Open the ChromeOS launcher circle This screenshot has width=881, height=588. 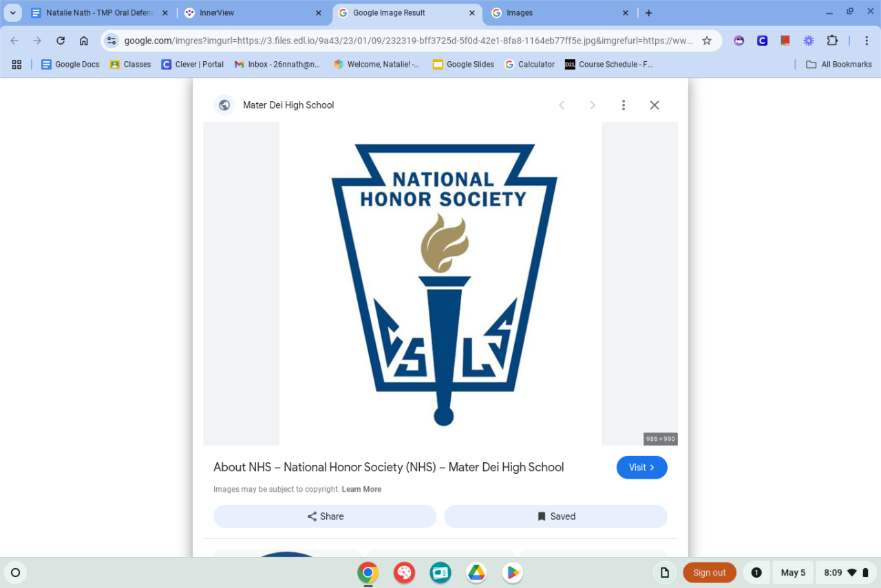[15, 572]
